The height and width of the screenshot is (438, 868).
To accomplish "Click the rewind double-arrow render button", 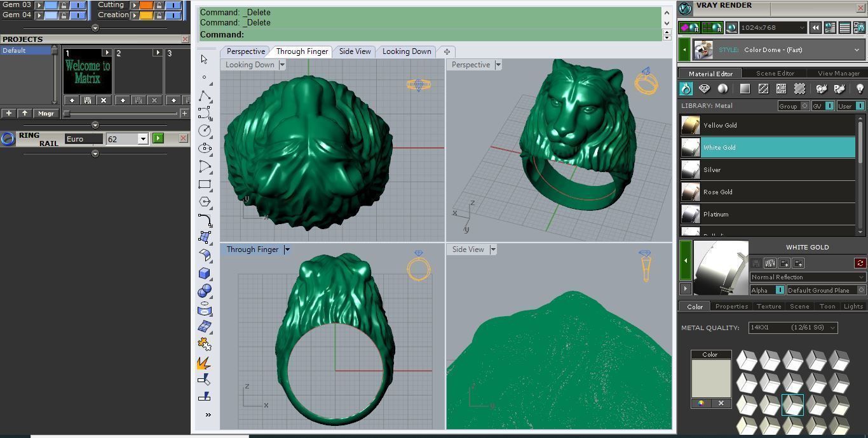I will 816,27.
